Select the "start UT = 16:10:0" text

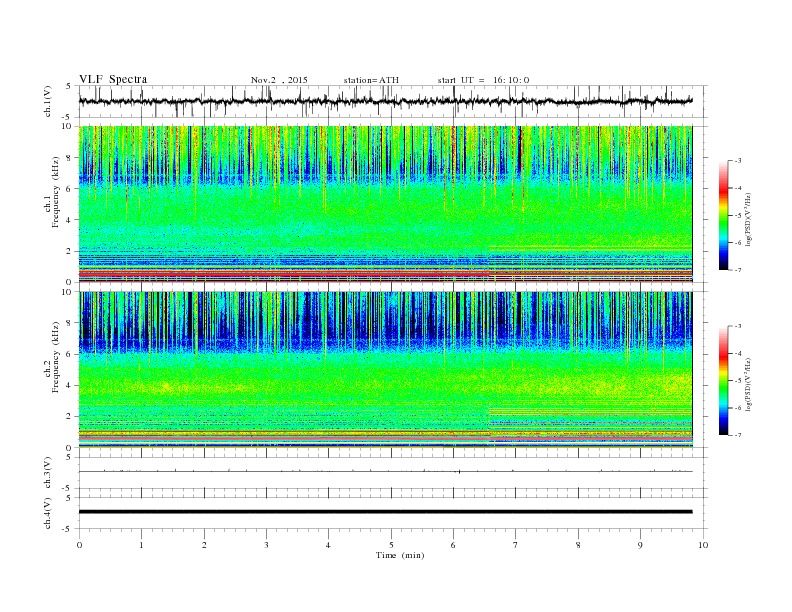[483, 80]
